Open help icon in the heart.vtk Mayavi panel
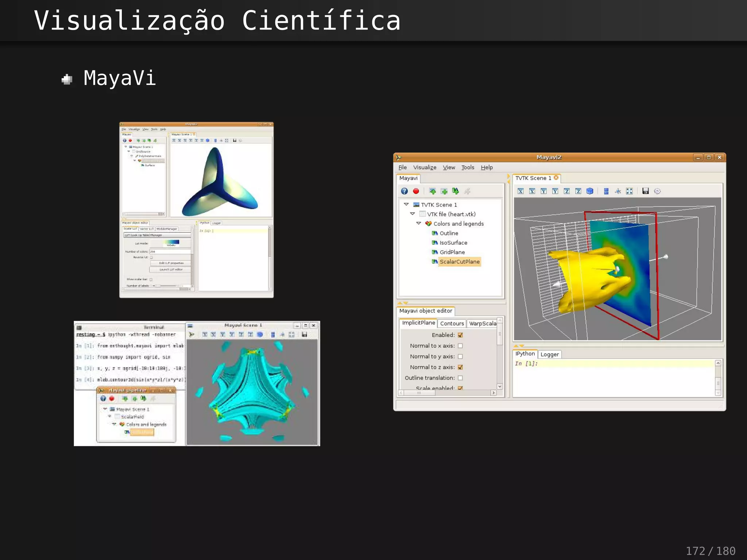 tap(404, 191)
